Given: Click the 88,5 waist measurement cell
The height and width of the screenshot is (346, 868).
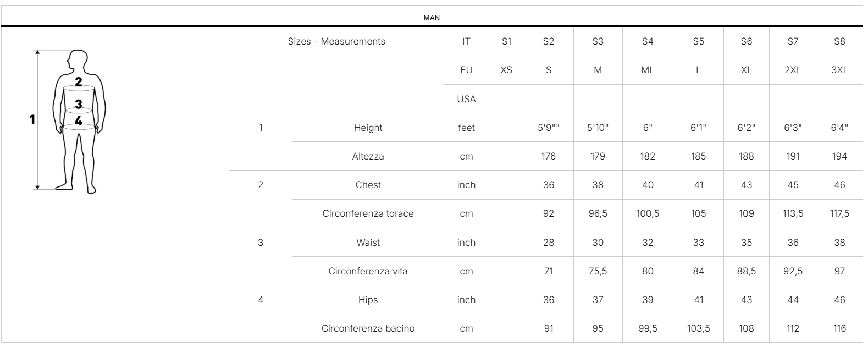Looking at the screenshot, I should (x=746, y=271).
